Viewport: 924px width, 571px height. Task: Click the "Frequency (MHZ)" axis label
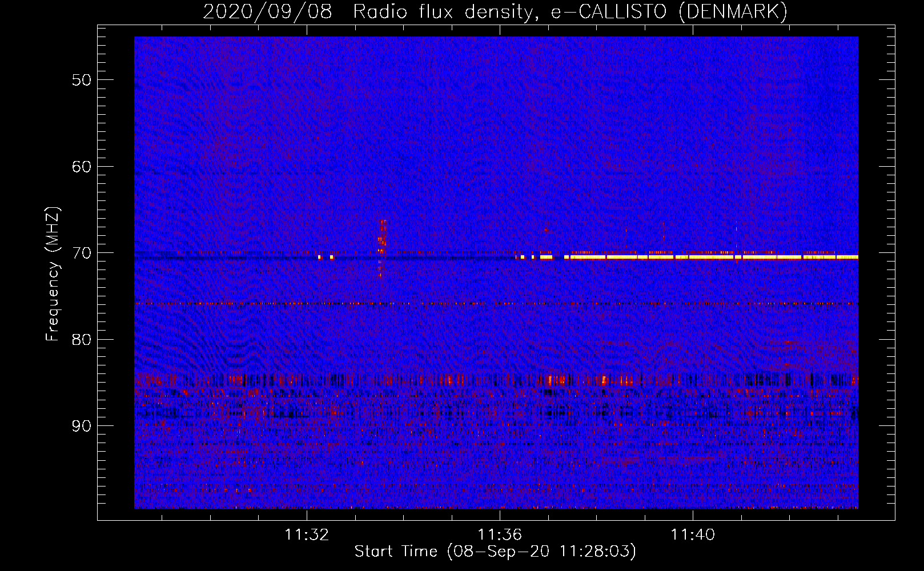pyautogui.click(x=53, y=274)
